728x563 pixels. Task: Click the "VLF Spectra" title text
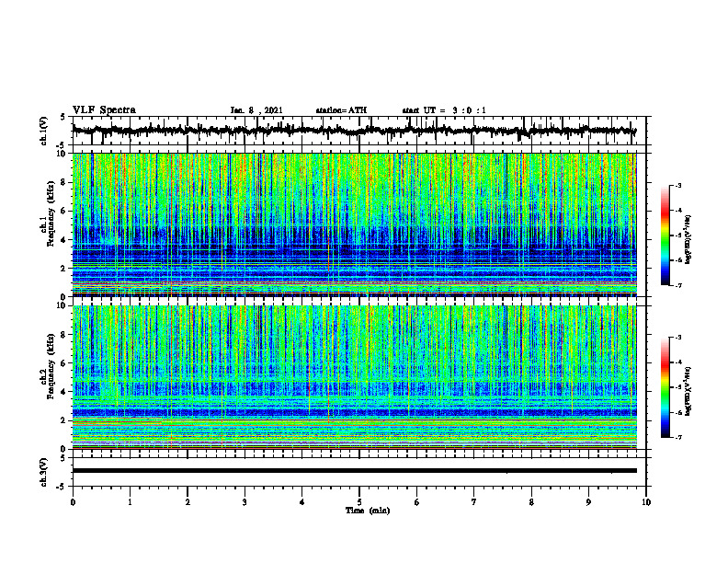(104, 110)
